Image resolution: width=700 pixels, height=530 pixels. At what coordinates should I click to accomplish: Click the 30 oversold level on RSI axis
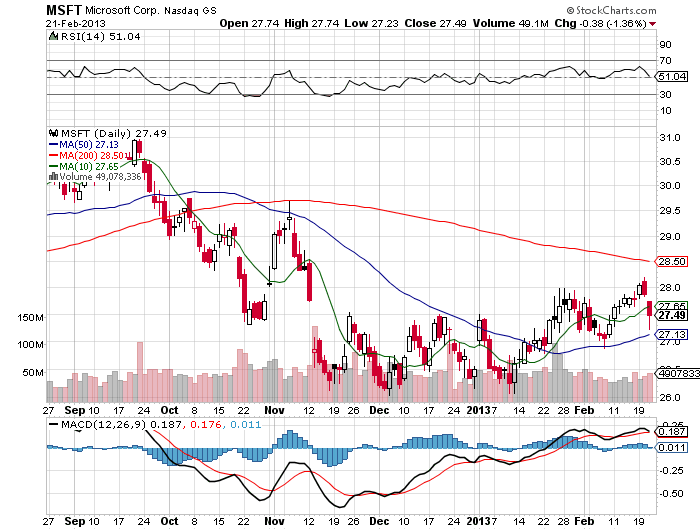coord(665,94)
